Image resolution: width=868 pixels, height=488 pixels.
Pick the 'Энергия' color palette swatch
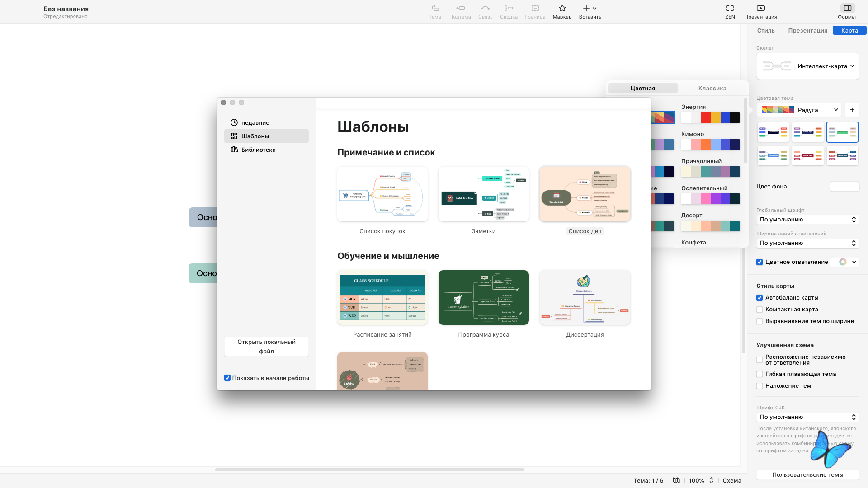click(710, 117)
